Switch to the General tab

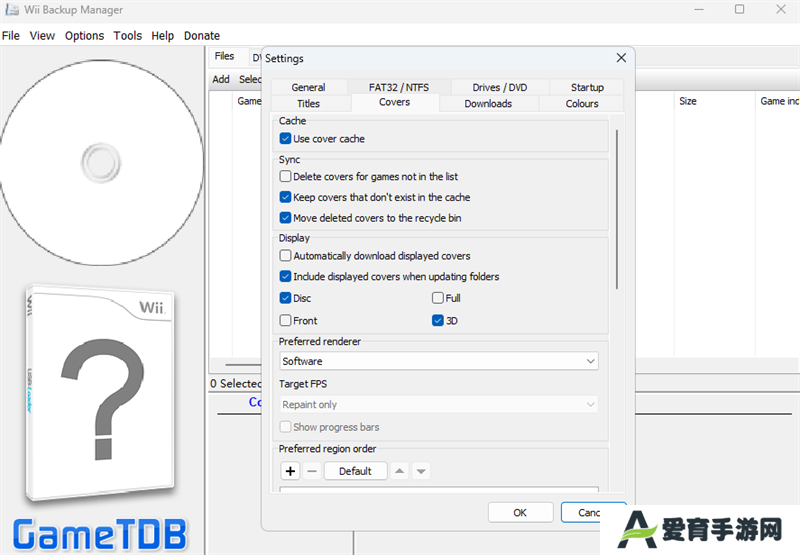(x=309, y=87)
